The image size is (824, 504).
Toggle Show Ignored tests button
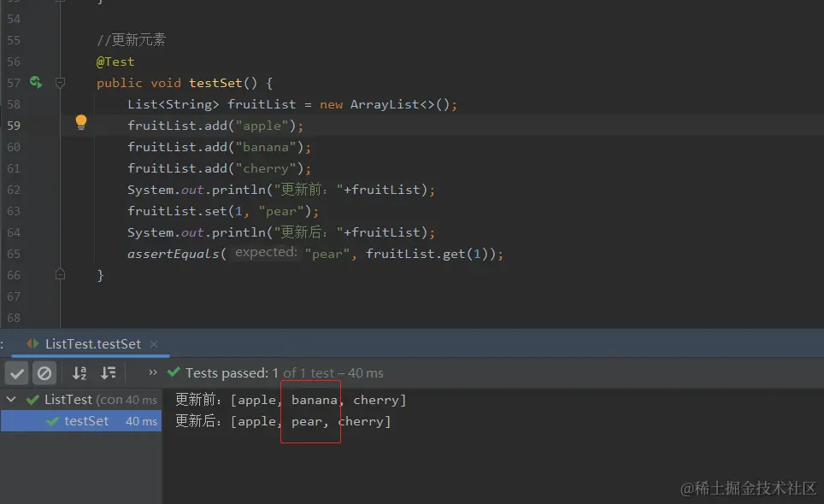pyautogui.click(x=44, y=373)
